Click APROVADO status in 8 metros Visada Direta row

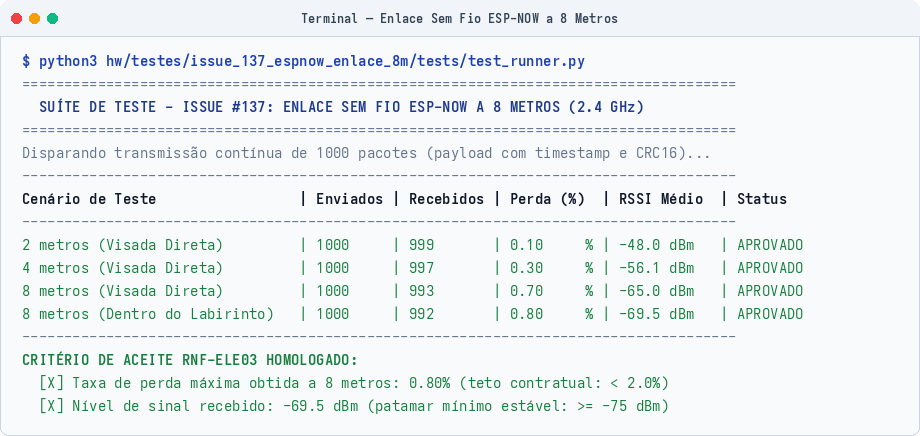click(770, 291)
